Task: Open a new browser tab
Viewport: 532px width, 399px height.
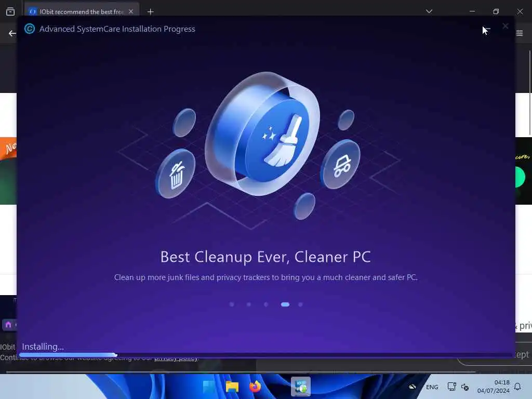Action: pyautogui.click(x=150, y=12)
